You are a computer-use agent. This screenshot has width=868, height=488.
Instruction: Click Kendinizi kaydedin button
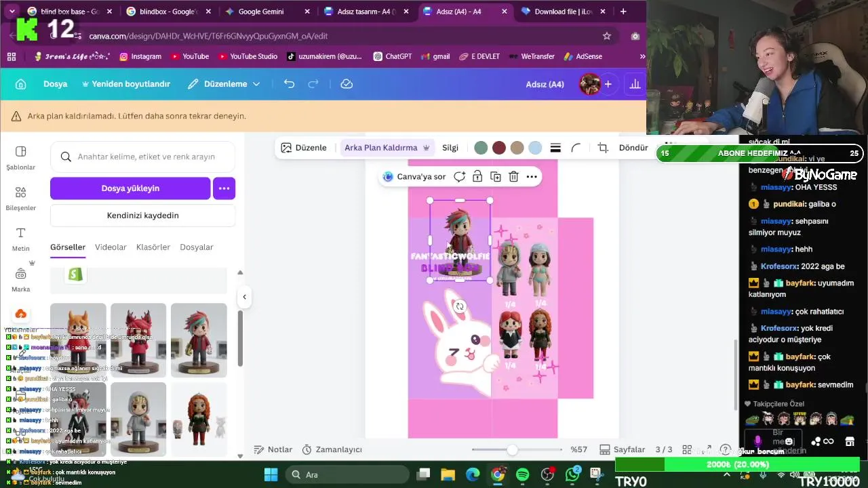pyautogui.click(x=143, y=216)
